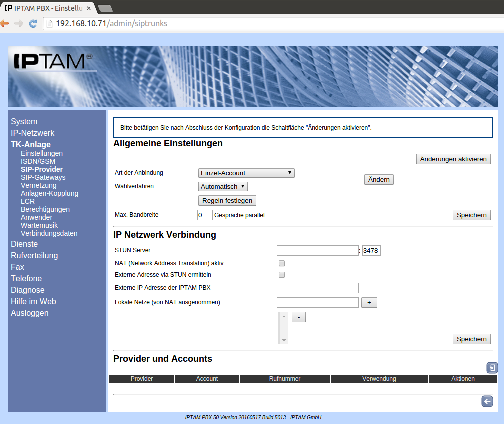
Task: Enable NAT (Network Address Translation) aktiv checkbox
Action: [x=282, y=263]
